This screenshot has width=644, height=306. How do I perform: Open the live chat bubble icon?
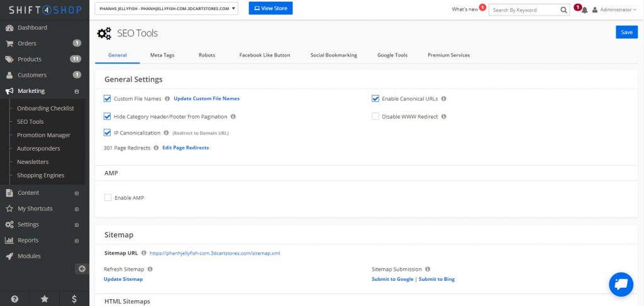[621, 284]
